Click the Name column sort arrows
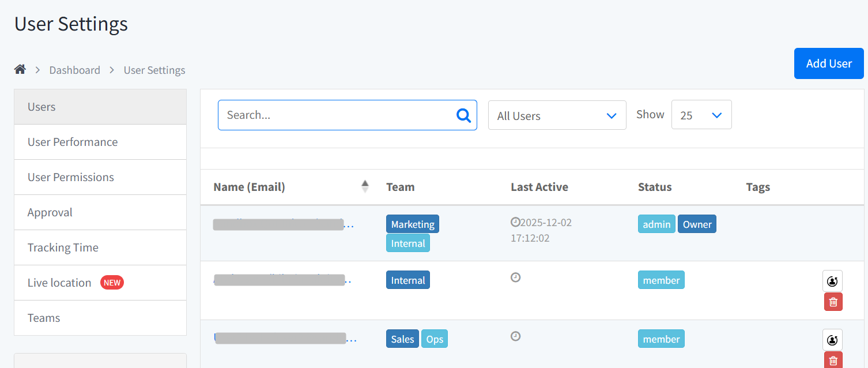The image size is (868, 368). tap(365, 186)
